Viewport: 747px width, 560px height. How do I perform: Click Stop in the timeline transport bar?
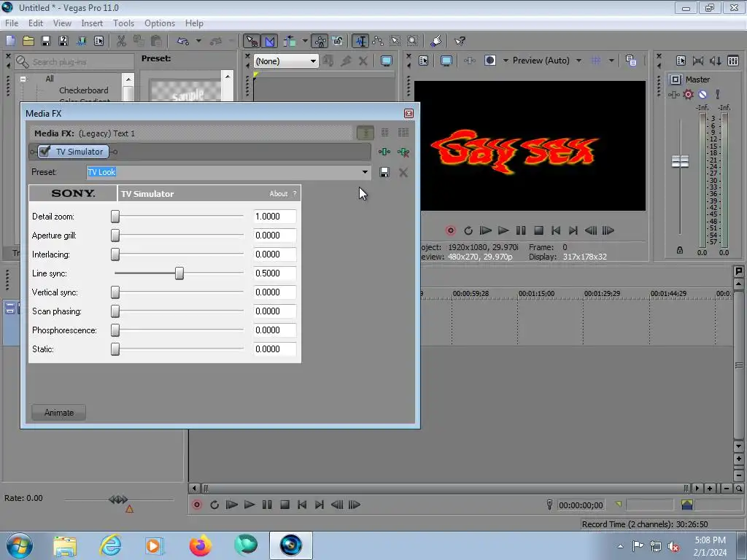point(285,505)
